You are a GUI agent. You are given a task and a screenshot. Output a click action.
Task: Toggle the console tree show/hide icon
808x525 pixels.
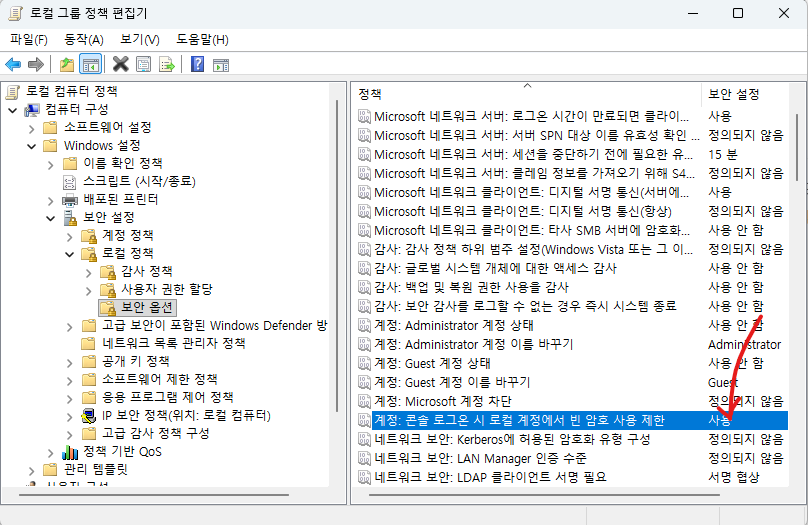(x=90, y=65)
